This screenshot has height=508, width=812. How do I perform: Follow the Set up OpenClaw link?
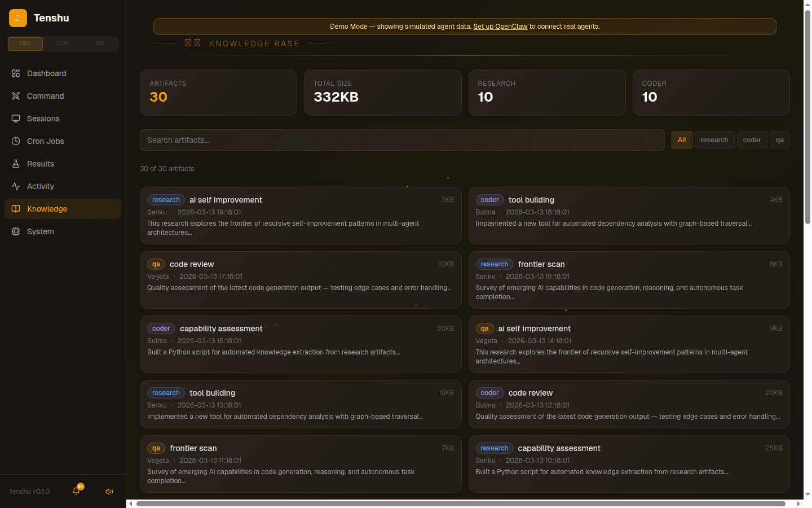click(500, 27)
